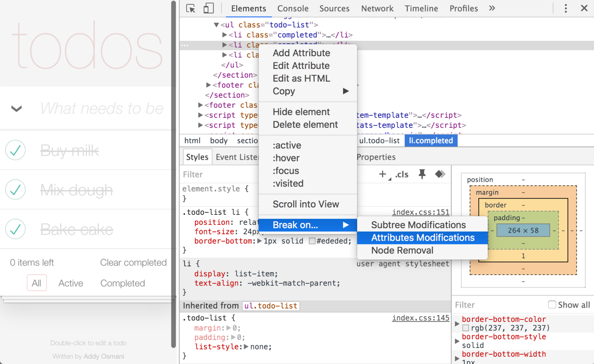Image resolution: width=594 pixels, height=364 pixels.
Task: Select Delete element menu item
Action: (308, 125)
